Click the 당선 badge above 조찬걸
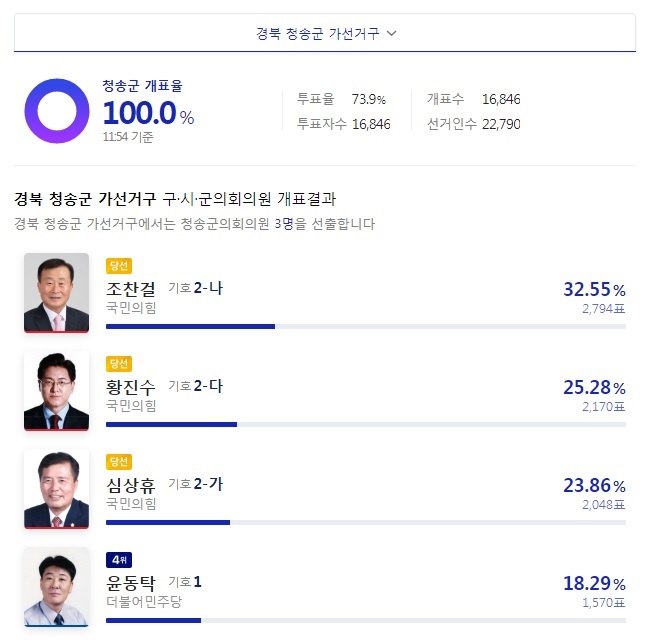649x644 pixels. (119, 266)
